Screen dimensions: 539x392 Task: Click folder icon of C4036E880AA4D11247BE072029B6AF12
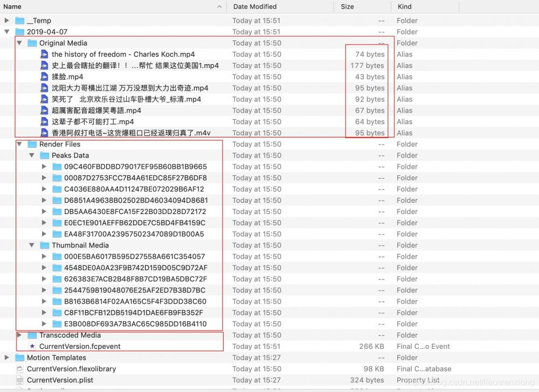point(57,189)
